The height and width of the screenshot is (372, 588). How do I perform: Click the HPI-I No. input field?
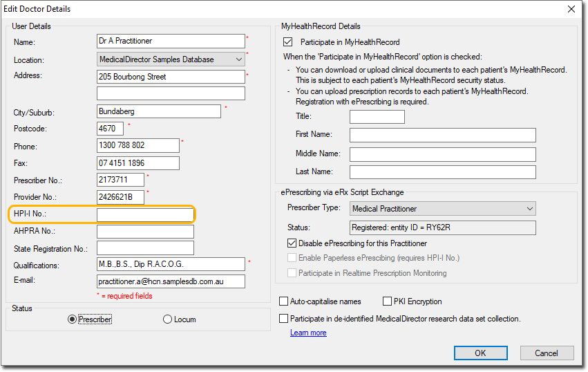145,215
